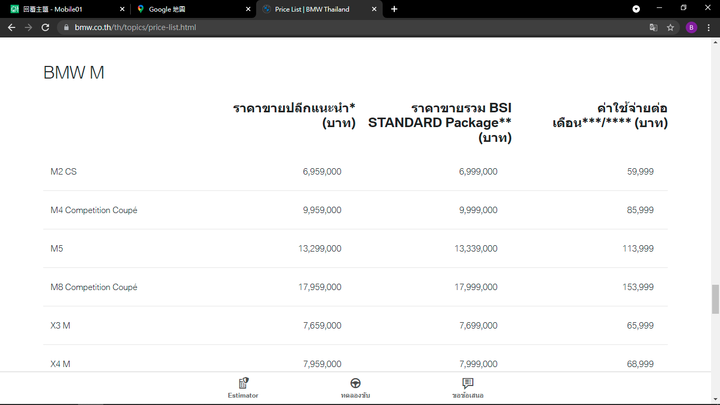Click the X4 M model name
Image resolution: width=720 pixels, height=405 pixels.
click(60, 364)
